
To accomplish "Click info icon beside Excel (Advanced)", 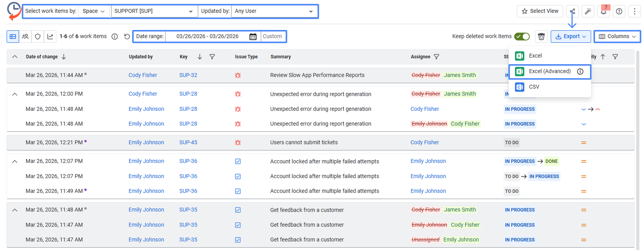I will [x=580, y=72].
